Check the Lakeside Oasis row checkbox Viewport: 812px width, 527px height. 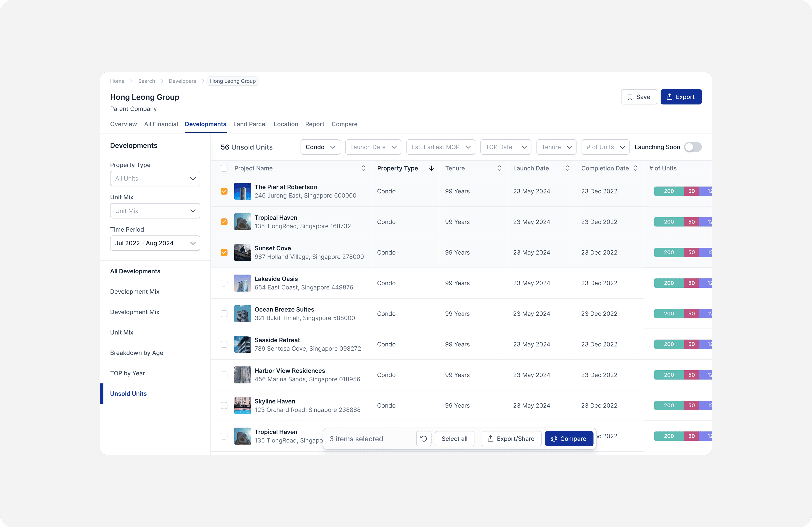coord(224,283)
